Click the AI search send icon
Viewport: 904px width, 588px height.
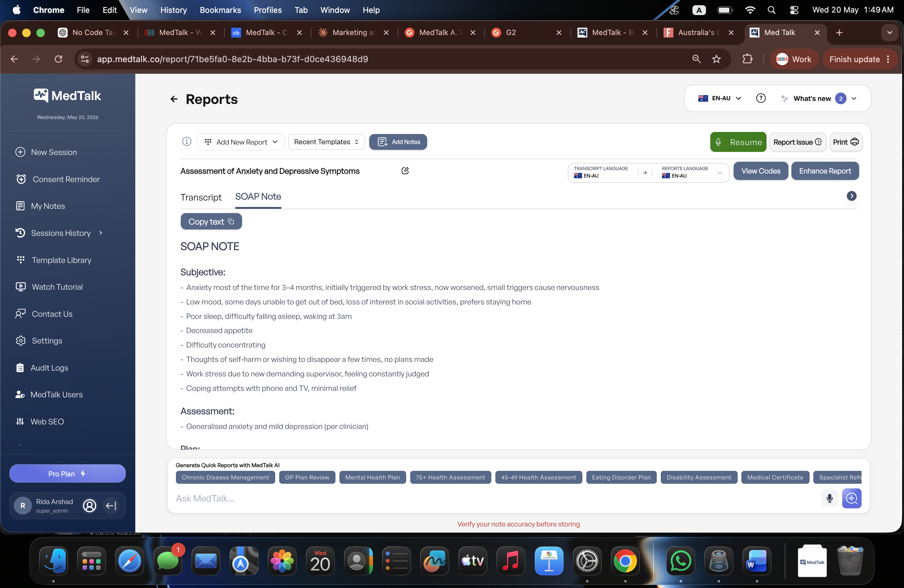click(852, 498)
